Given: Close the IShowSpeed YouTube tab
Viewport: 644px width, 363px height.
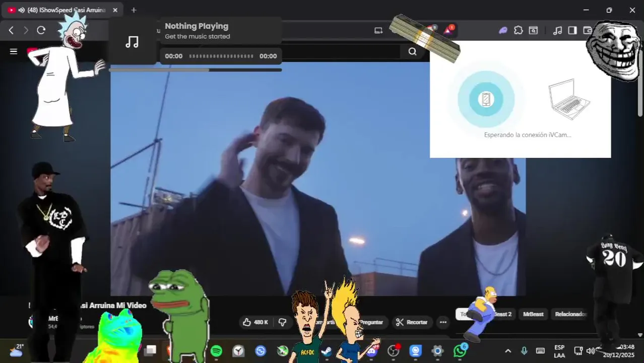Looking at the screenshot, I should [115, 10].
